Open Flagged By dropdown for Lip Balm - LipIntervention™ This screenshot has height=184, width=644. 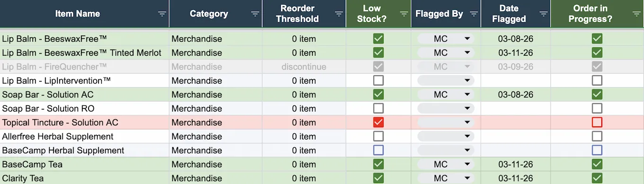[446, 80]
